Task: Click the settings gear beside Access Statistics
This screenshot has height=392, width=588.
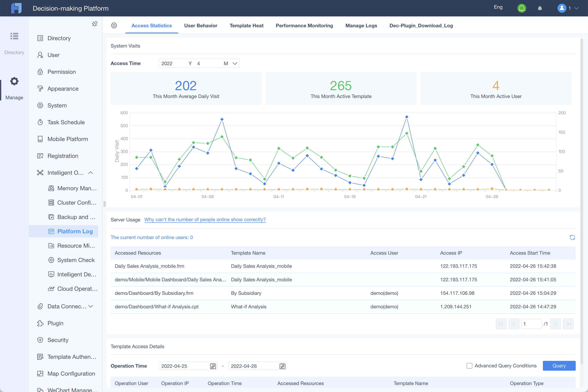Action: pyautogui.click(x=114, y=25)
